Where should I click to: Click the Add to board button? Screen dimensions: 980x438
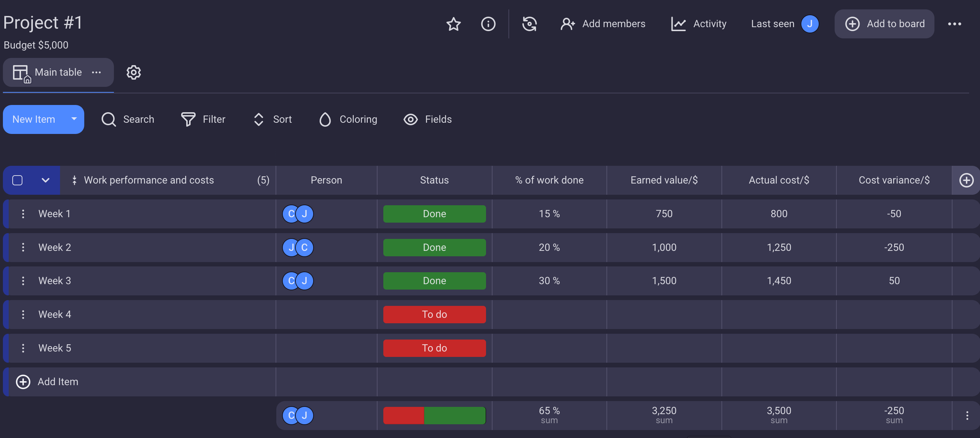coord(884,24)
